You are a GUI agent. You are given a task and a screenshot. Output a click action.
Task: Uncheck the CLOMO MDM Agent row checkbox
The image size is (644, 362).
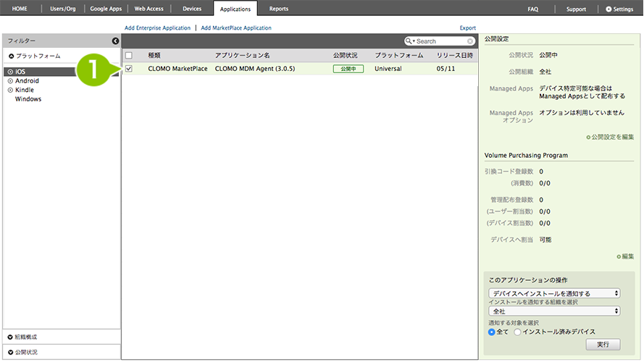coord(129,69)
